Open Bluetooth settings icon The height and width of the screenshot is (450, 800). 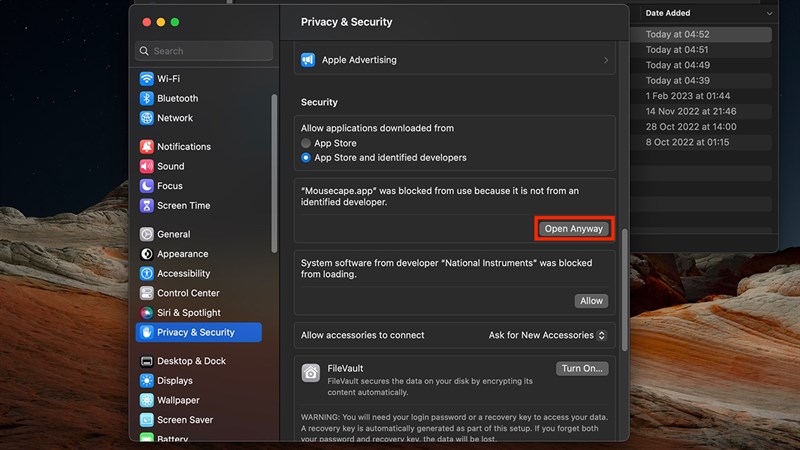[147, 98]
